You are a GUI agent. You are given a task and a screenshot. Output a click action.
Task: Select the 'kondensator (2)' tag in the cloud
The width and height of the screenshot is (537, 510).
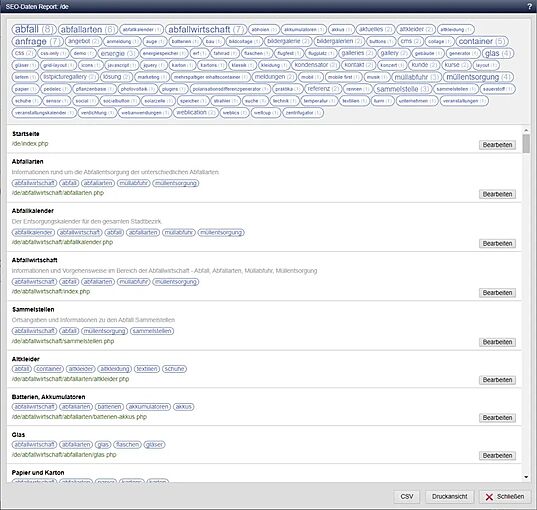316,65
